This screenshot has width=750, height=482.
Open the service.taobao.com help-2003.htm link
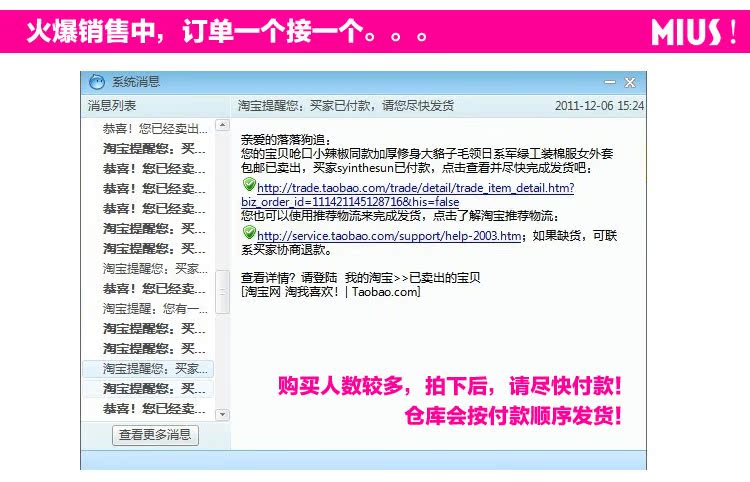point(389,236)
